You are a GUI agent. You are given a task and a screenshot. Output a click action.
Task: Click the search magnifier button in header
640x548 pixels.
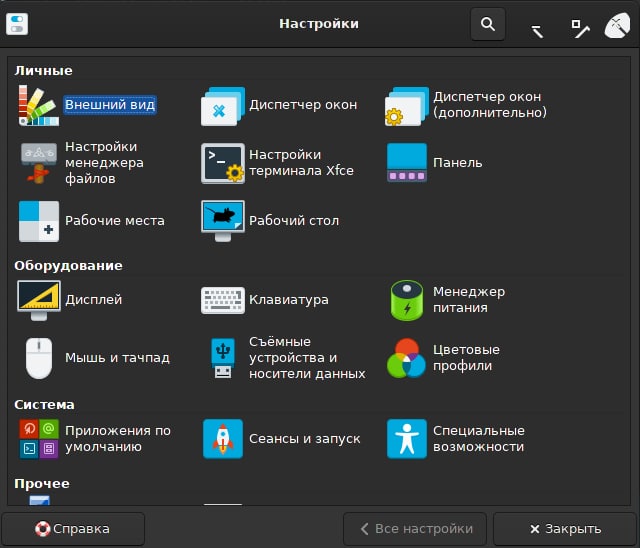pos(488,24)
